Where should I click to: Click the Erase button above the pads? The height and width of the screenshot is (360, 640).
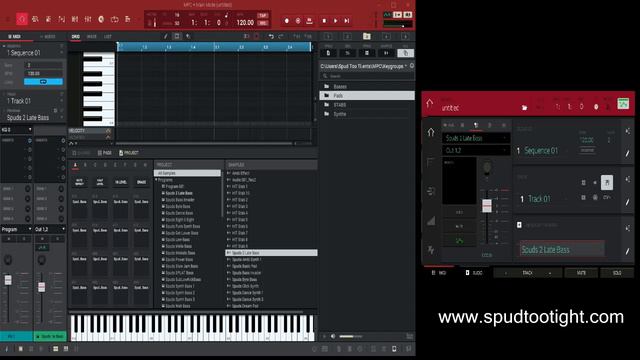pyautogui.click(x=141, y=182)
